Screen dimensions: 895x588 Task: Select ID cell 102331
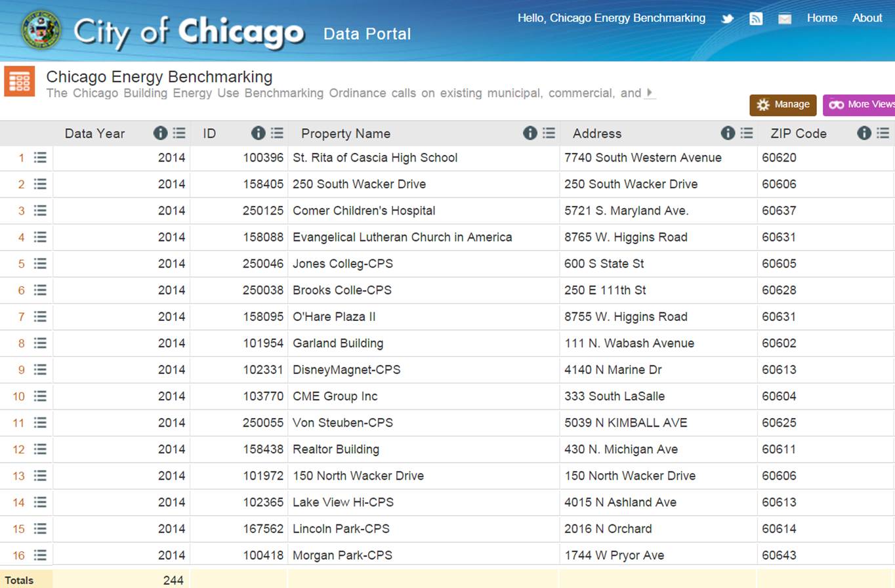263,369
